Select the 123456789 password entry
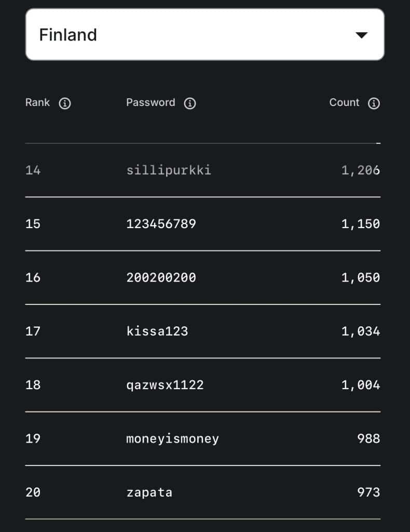410x532 pixels. [x=161, y=224]
